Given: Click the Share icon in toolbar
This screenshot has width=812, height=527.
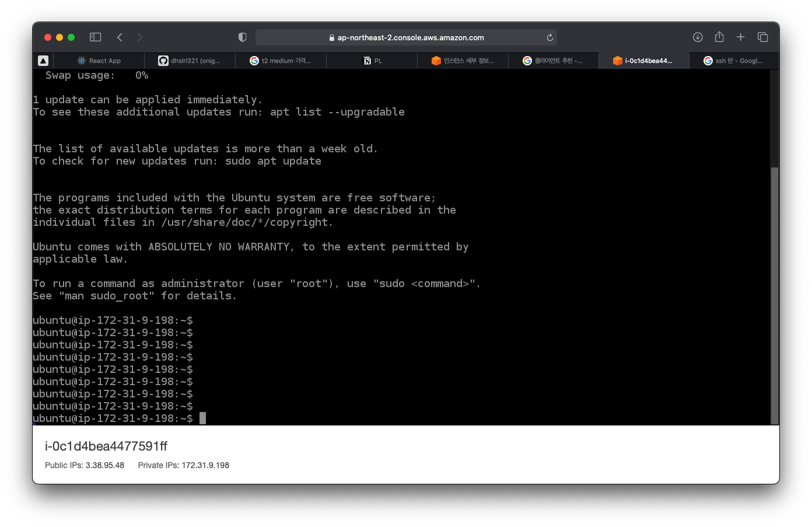Looking at the screenshot, I should [x=719, y=37].
